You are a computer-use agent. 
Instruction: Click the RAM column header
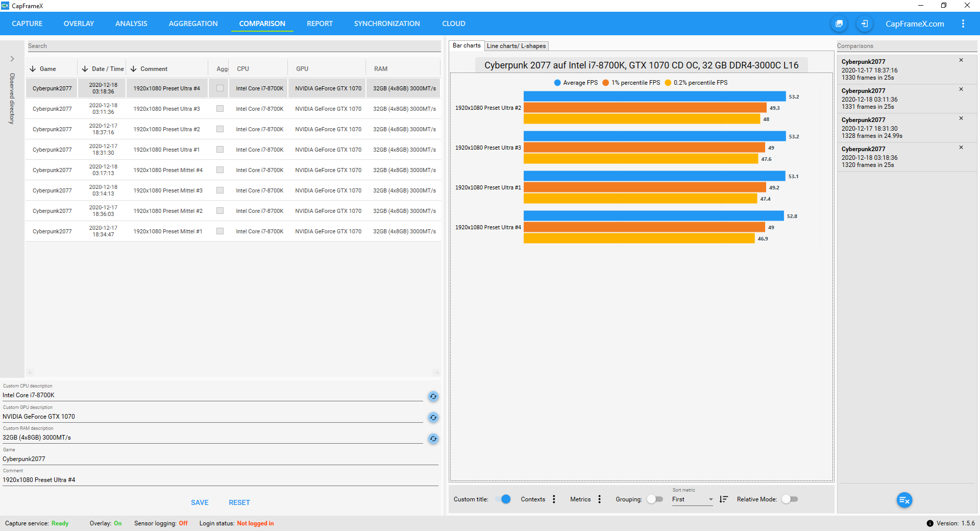(381, 69)
